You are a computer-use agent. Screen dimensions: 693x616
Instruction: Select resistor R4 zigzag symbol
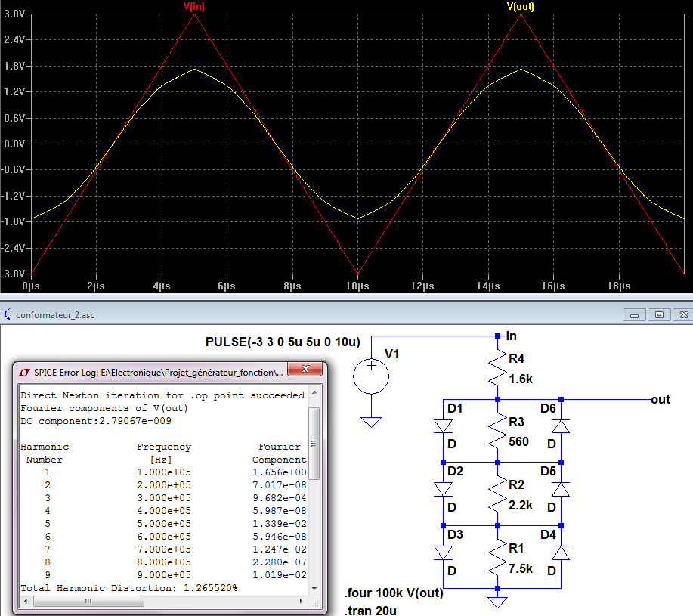pos(498,367)
